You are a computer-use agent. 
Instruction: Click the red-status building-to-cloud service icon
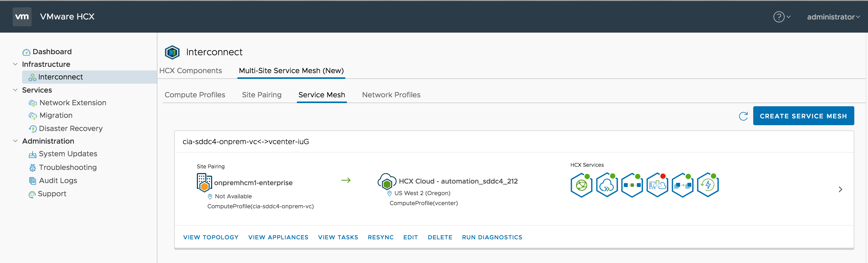click(657, 185)
